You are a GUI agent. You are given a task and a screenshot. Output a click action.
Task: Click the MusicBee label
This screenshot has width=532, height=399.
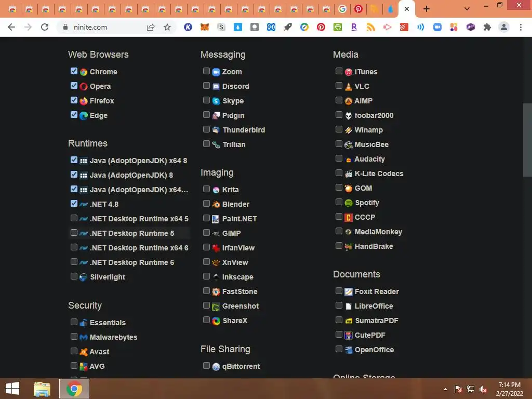(x=371, y=144)
